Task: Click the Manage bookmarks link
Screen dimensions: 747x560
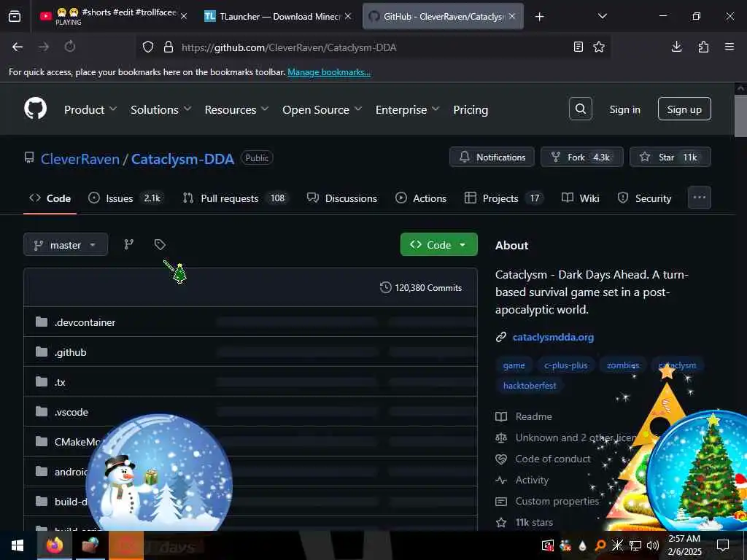Action: pyautogui.click(x=329, y=72)
